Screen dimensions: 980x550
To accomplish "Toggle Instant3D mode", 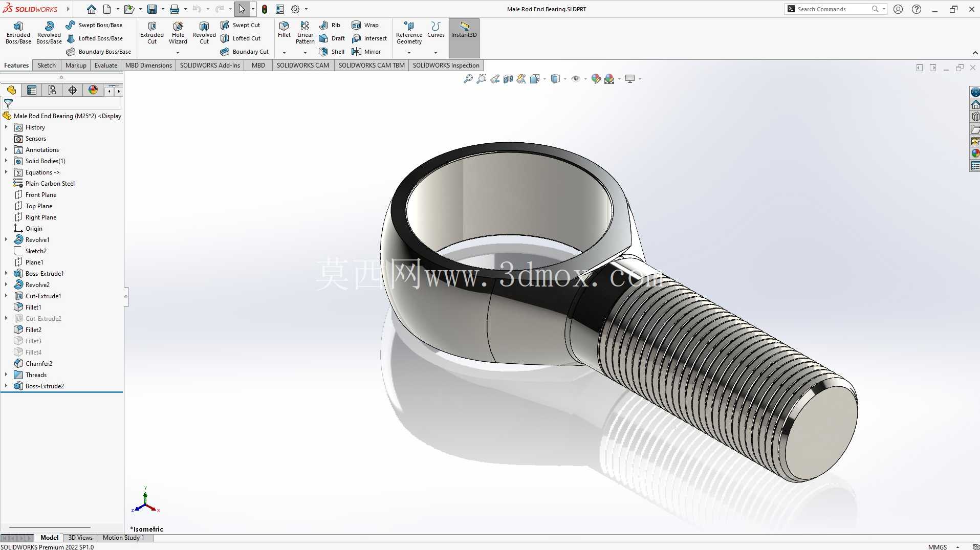I will 464,38.
